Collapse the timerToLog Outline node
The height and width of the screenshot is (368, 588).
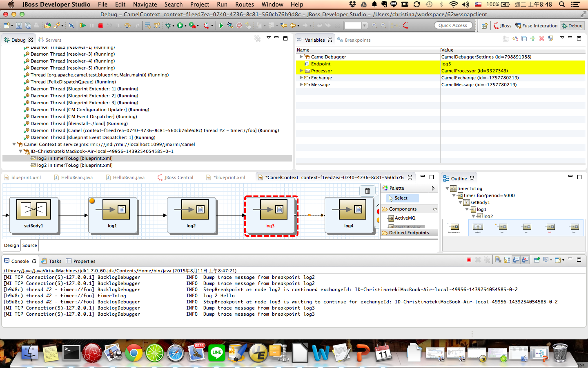(x=447, y=188)
